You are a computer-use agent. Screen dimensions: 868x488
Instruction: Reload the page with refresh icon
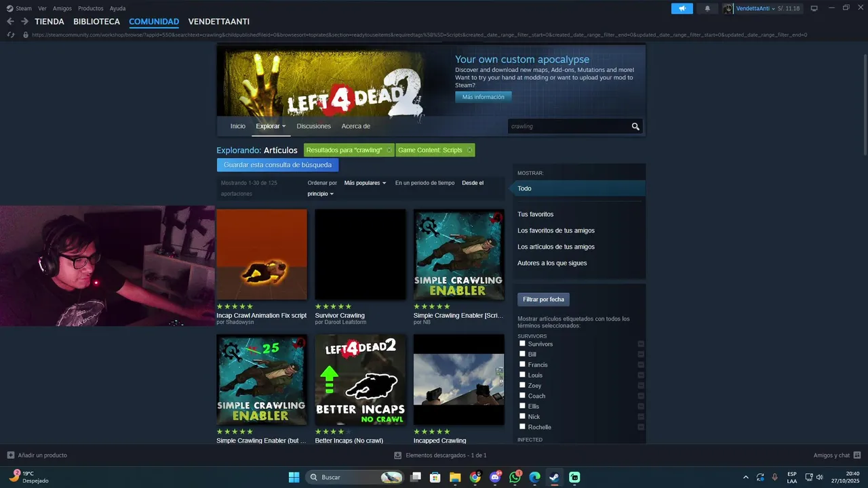click(10, 35)
